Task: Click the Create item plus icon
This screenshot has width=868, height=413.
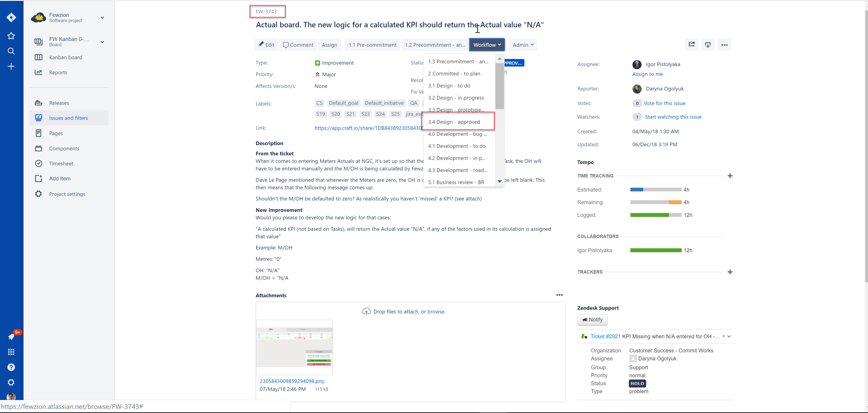Action: coord(11,66)
